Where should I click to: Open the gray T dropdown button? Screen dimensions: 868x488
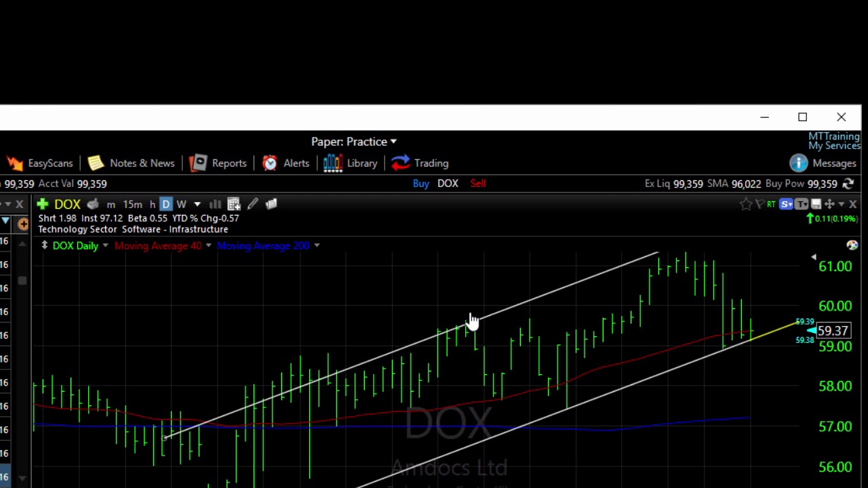click(801, 204)
